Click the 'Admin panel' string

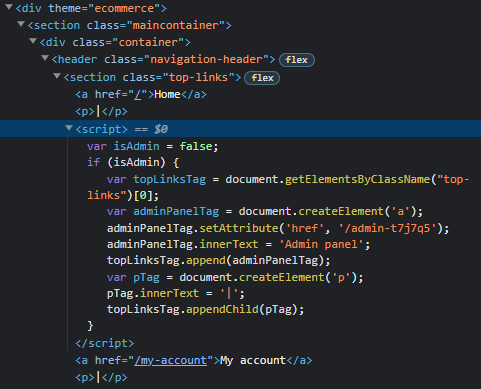click(321, 244)
